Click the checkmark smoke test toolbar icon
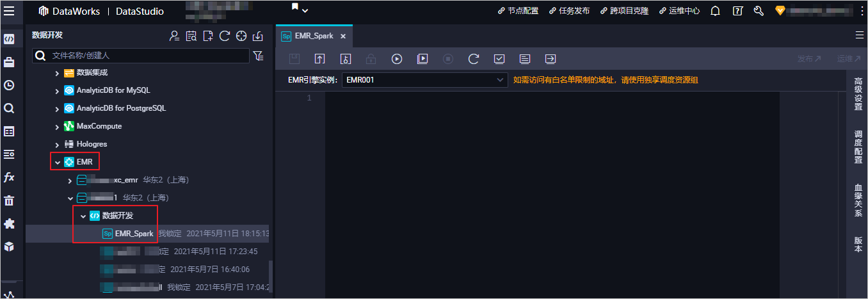The width and height of the screenshot is (868, 299). coord(499,59)
